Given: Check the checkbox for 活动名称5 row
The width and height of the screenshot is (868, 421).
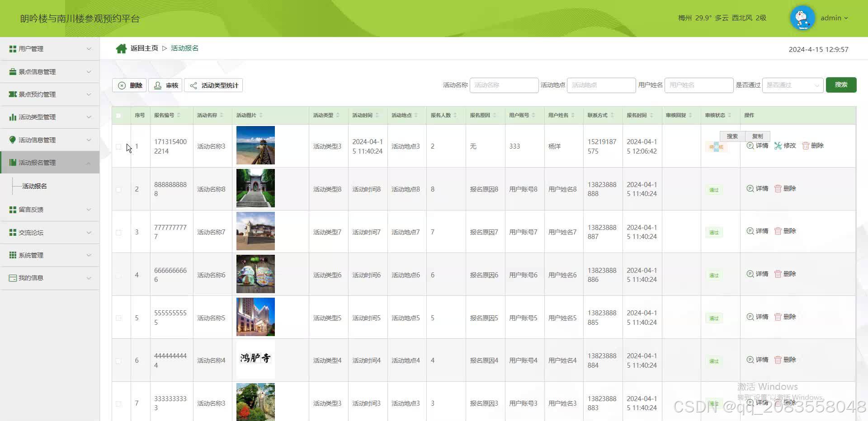Looking at the screenshot, I should (x=118, y=318).
